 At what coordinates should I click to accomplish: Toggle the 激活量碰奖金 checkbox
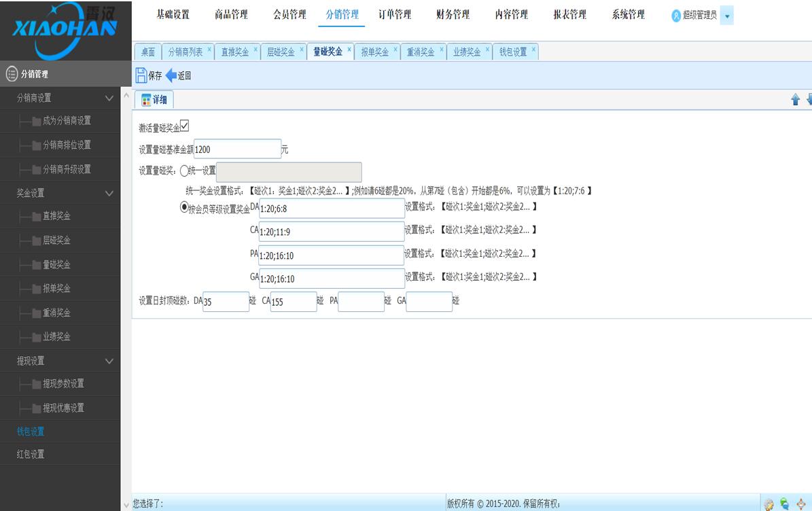coord(184,125)
